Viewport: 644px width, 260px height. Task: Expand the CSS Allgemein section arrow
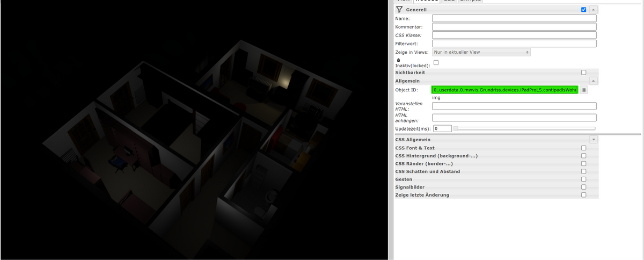click(x=592, y=140)
